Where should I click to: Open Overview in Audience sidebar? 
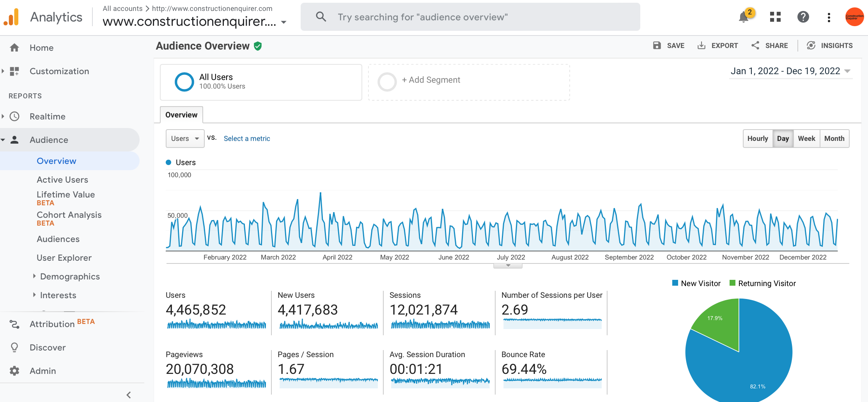(57, 161)
